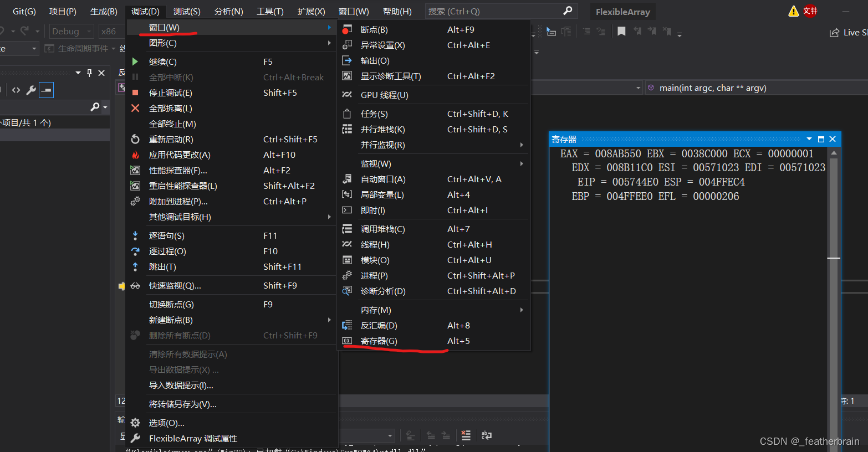868x452 pixels.
Task: Click the user account avatar badge
Action: (810, 11)
